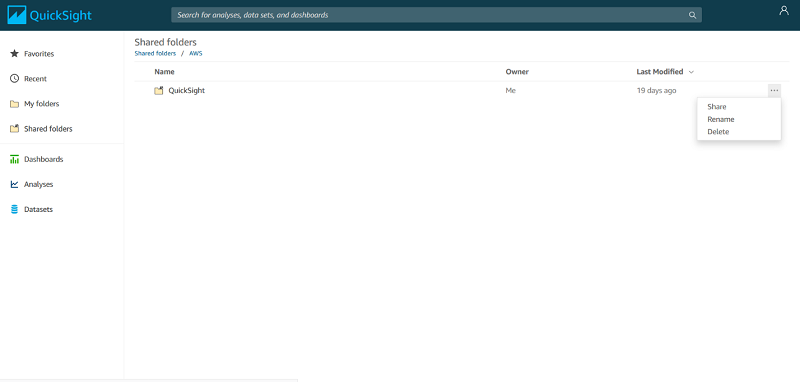This screenshot has height=382, width=800.
Task: Click the Shared folders breadcrumb link
Action: pyautogui.click(x=155, y=53)
